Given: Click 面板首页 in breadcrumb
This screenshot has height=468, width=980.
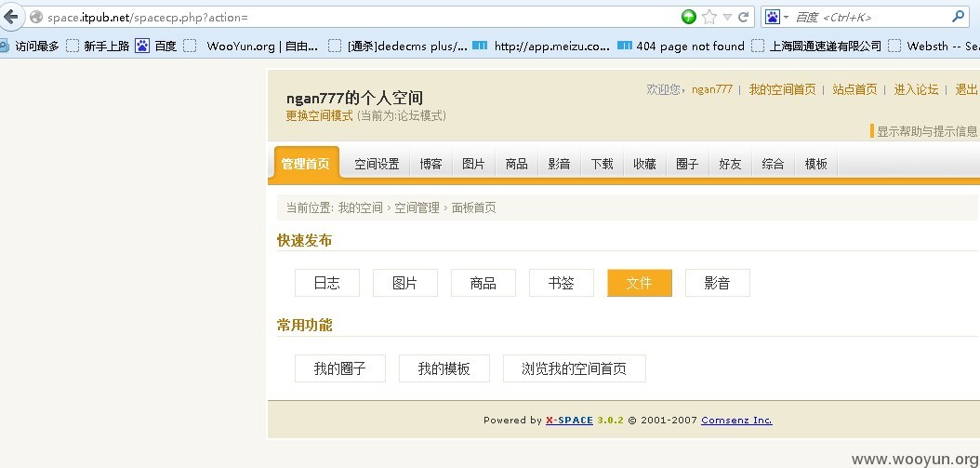Looking at the screenshot, I should click(x=474, y=207).
